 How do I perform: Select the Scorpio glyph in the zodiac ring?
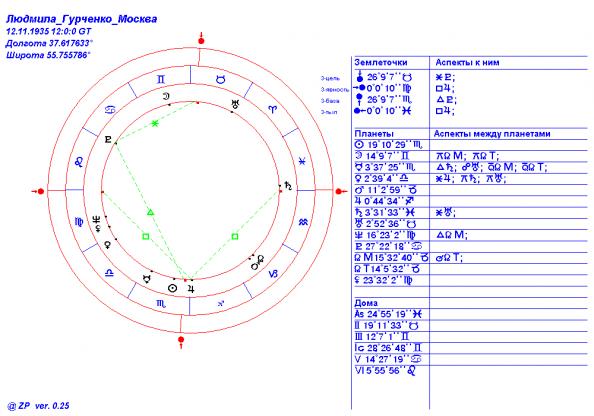point(161,303)
